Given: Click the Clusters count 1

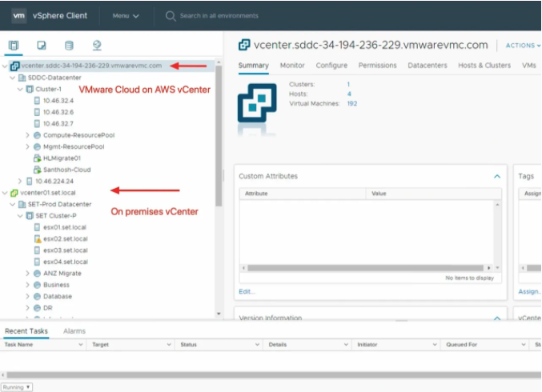Looking at the screenshot, I should tap(348, 84).
